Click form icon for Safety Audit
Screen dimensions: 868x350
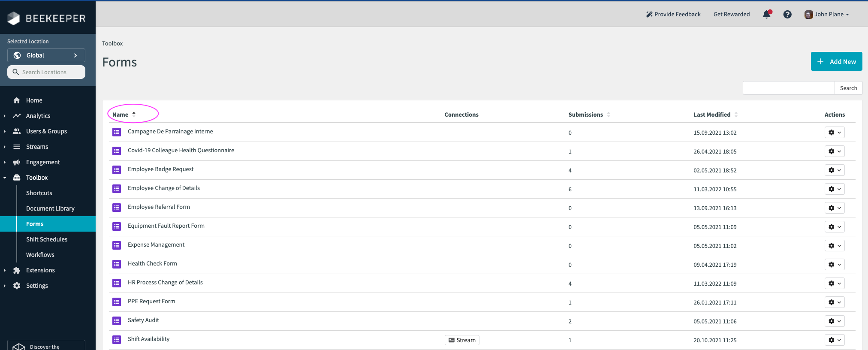pos(117,321)
